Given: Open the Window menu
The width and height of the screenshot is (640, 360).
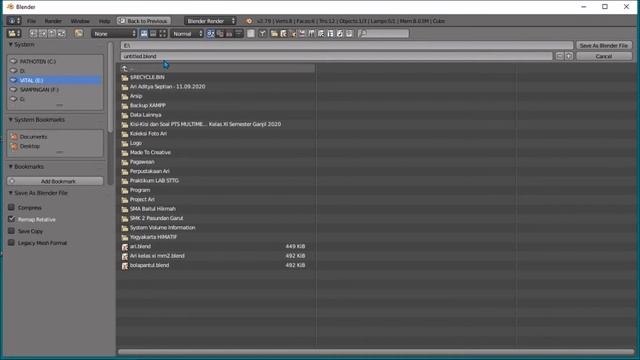Looking at the screenshot, I should click(80, 21).
